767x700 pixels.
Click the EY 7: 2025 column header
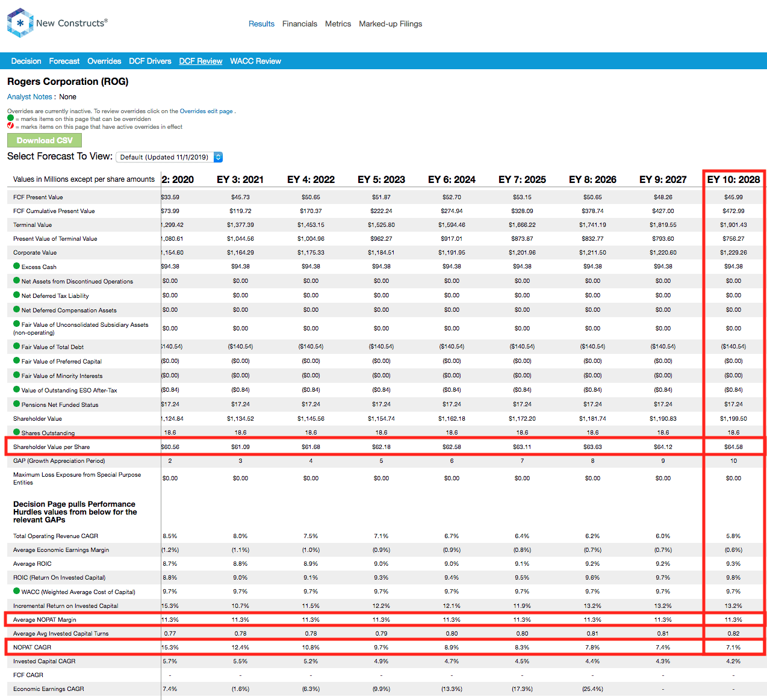522,179
